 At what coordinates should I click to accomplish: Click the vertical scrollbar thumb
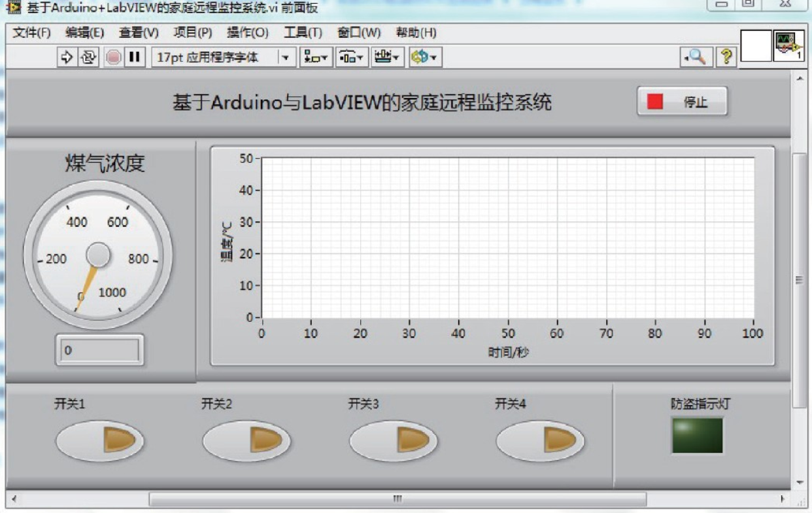pyautogui.click(x=798, y=281)
